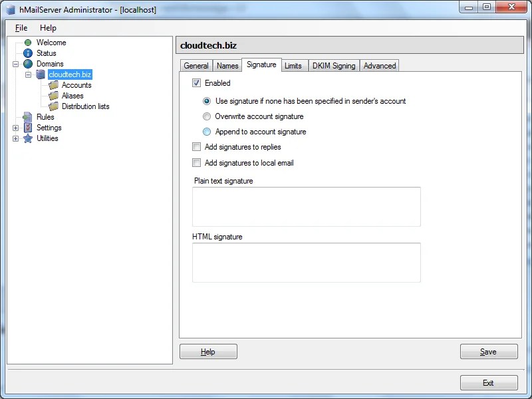532x399 pixels.
Task: Click the Help button at bottom
Action: click(x=208, y=352)
